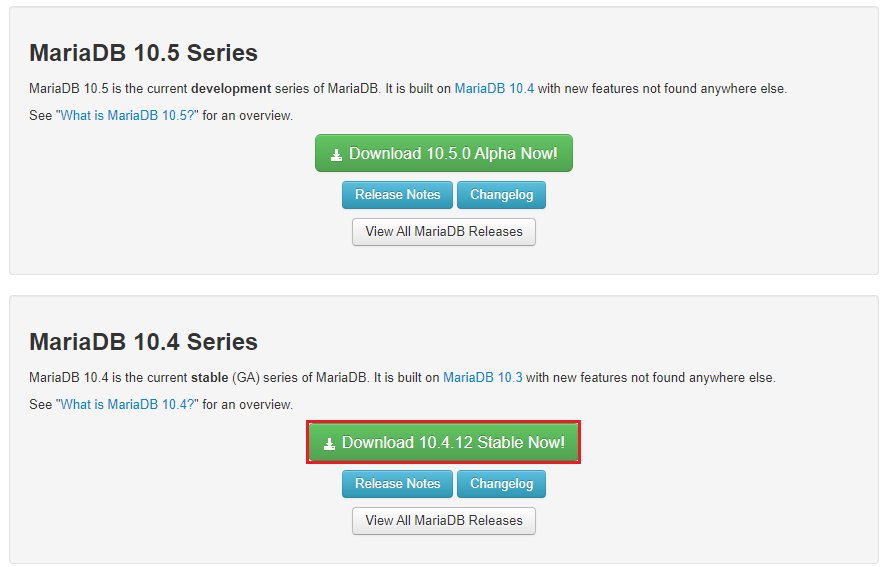887x567 pixels.
Task: Follow the 'MariaDB 10.3' link in the 10.4 description
Action: click(x=482, y=378)
